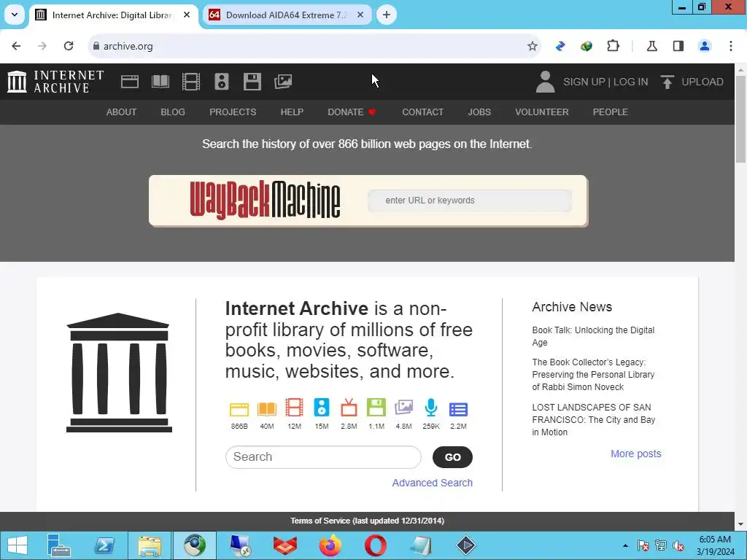Open The Book Collector's Legacy post
The image size is (747, 560).
pyautogui.click(x=593, y=375)
